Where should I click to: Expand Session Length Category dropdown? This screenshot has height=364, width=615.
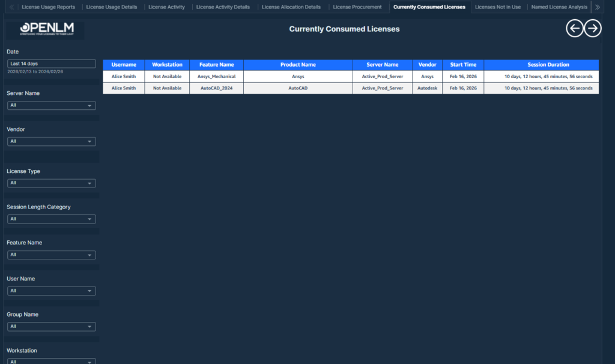click(51, 219)
